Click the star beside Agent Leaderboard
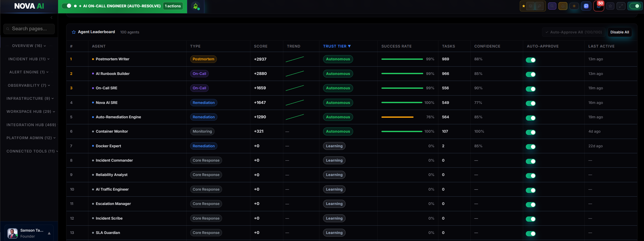This screenshot has height=241, width=644. (73, 32)
